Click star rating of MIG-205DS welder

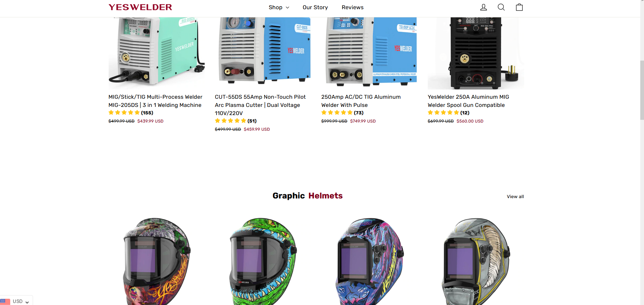pos(124,113)
